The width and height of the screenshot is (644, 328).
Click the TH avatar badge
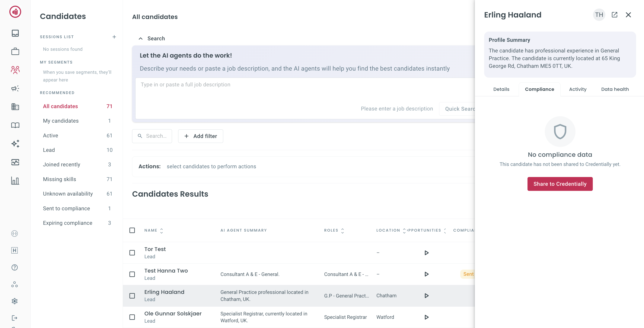click(x=599, y=15)
